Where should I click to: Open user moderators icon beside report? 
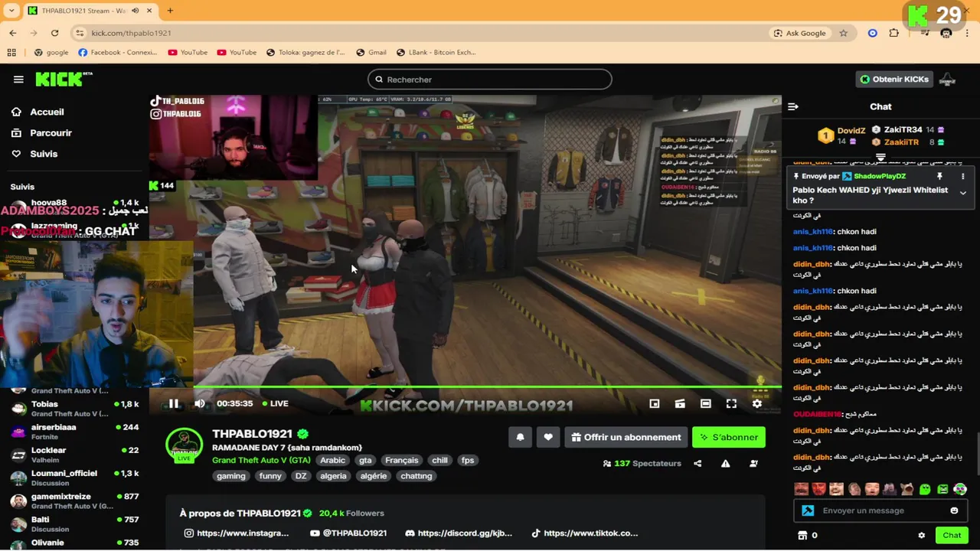(753, 463)
